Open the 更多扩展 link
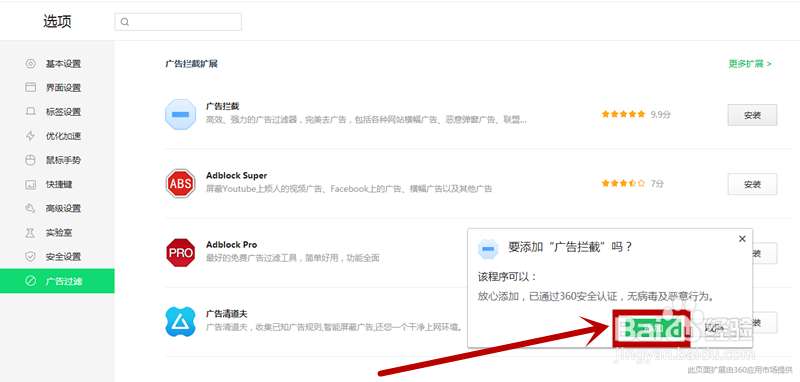The height and width of the screenshot is (382, 800). [x=750, y=64]
